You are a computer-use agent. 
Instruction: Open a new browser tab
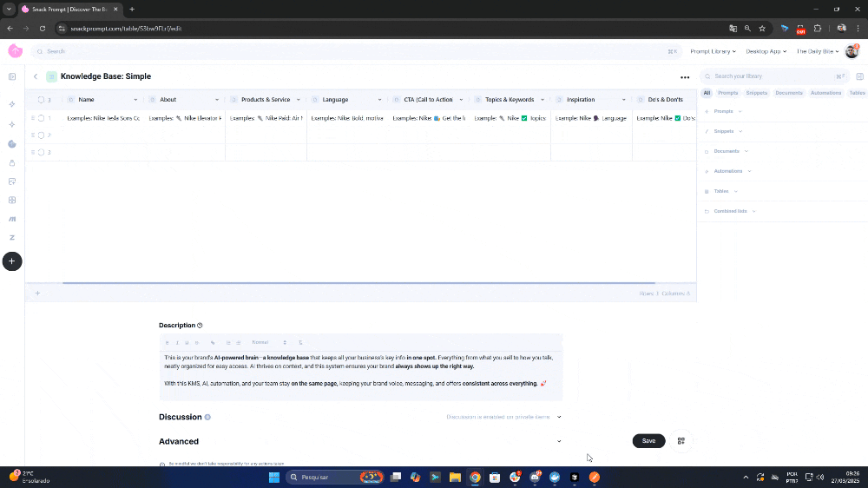(x=132, y=10)
